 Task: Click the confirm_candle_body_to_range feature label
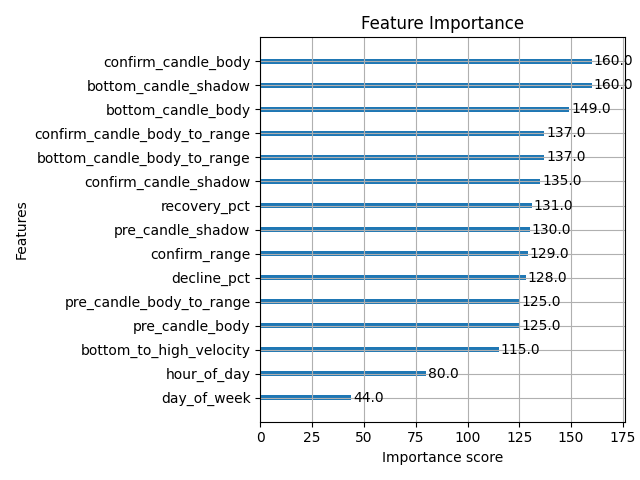click(142, 133)
